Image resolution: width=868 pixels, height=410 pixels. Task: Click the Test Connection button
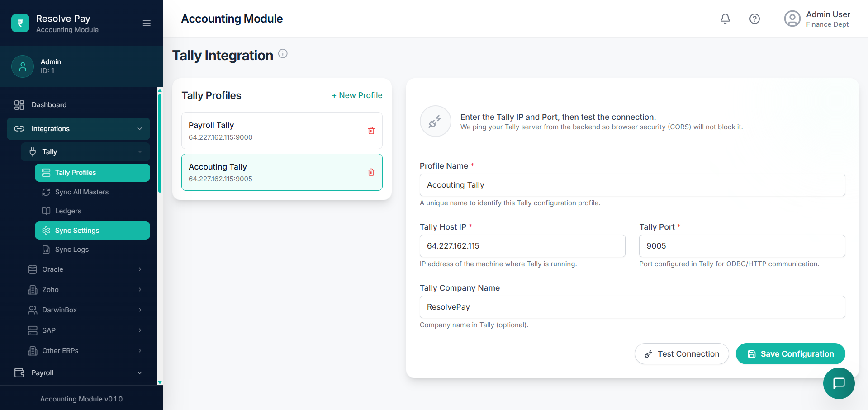coord(682,354)
